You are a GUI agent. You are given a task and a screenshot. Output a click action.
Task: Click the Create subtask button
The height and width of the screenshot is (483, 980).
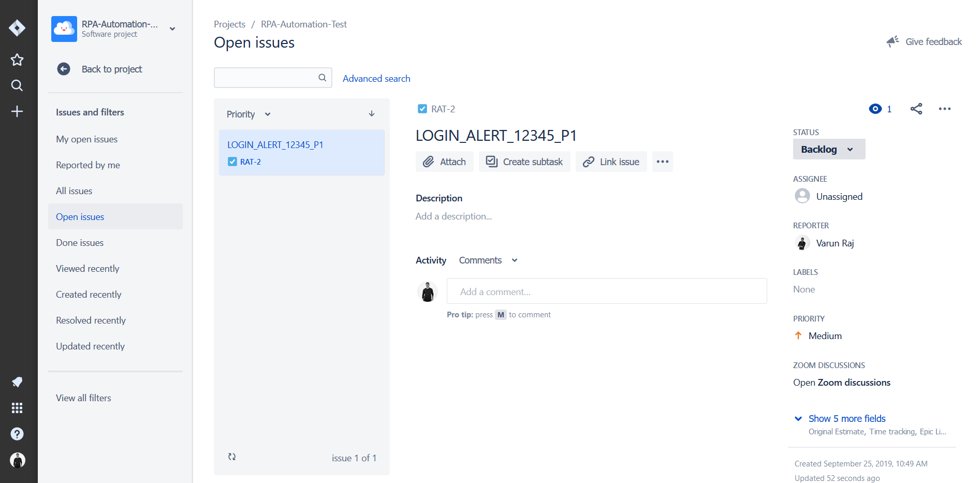coord(524,162)
